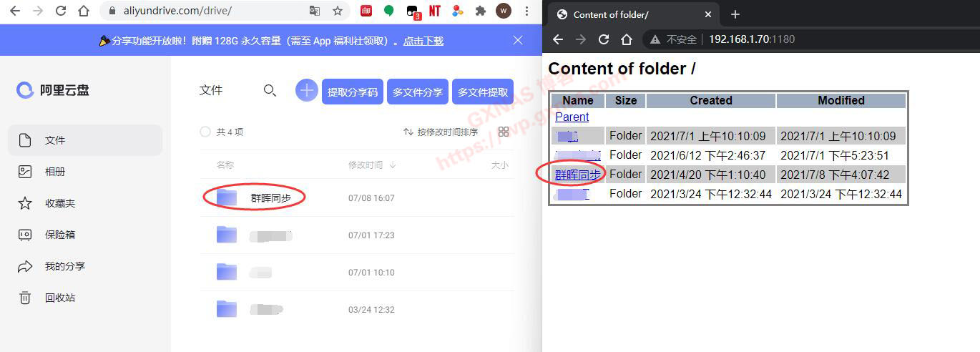The height and width of the screenshot is (352, 980).
Task: Open the folder modified 07/01 10:10
Action: 261,273
